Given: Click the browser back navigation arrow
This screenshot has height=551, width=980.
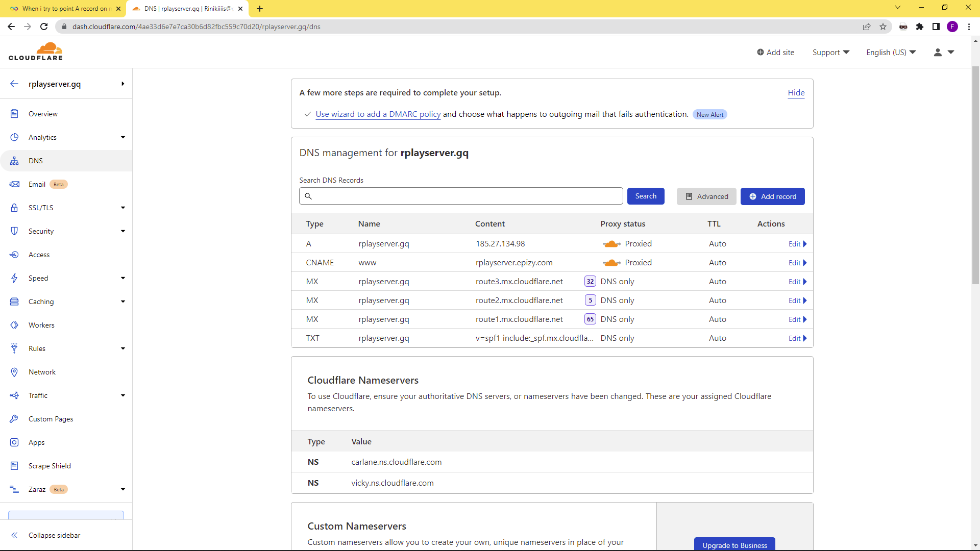Looking at the screenshot, I should tap(11, 27).
